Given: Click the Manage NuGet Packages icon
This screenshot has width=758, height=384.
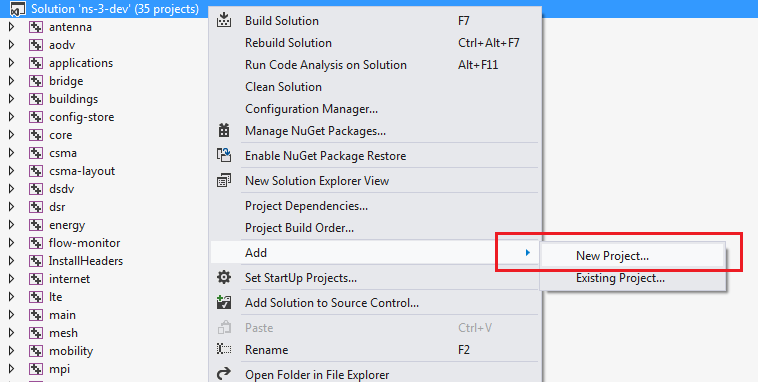Looking at the screenshot, I should click(224, 131).
